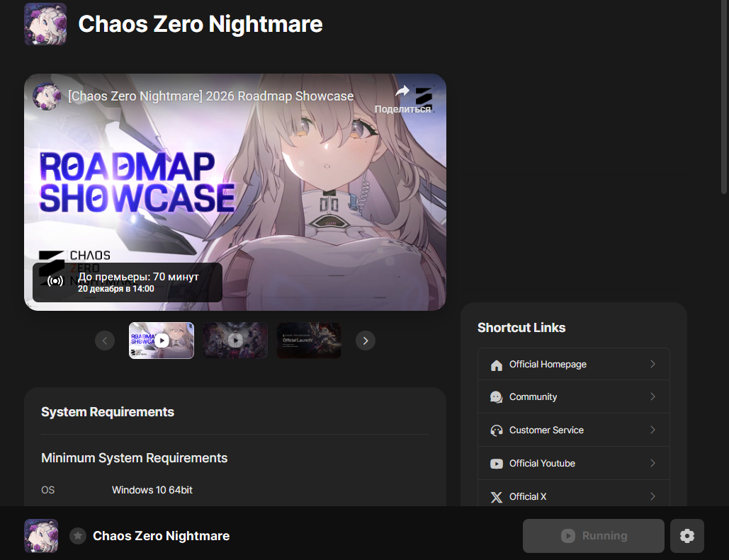This screenshot has width=729, height=560.
Task: Open the Official Youtube link
Action: tap(574, 463)
